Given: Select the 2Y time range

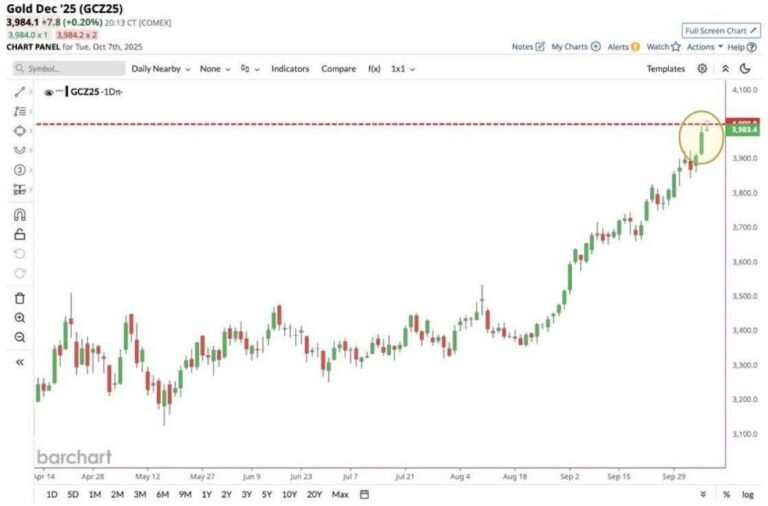Looking at the screenshot, I should (226, 495).
